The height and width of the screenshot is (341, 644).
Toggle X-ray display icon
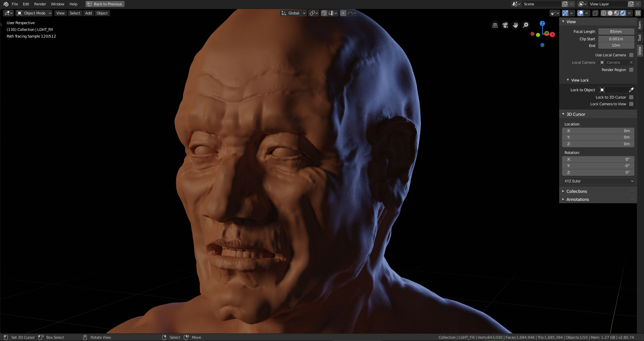[595, 13]
